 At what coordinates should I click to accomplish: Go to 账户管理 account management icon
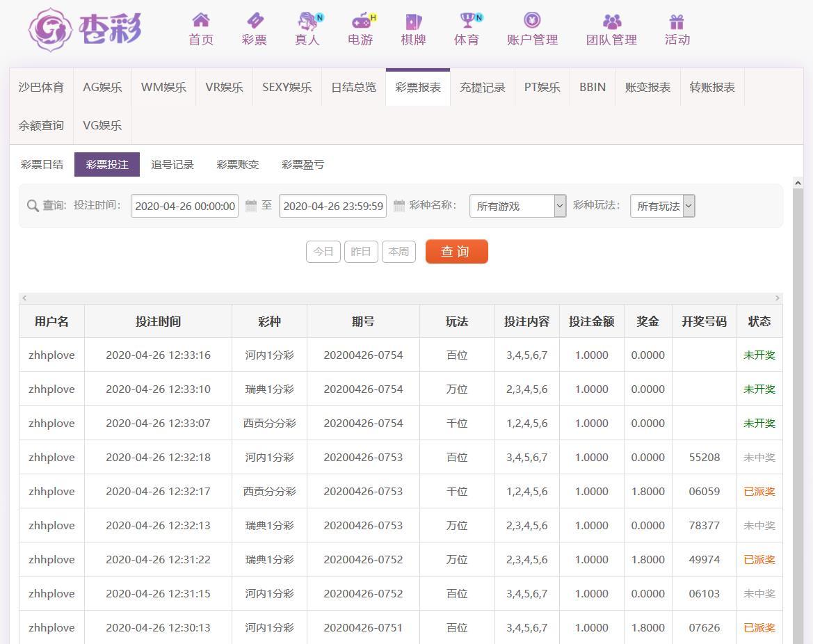pos(532,21)
